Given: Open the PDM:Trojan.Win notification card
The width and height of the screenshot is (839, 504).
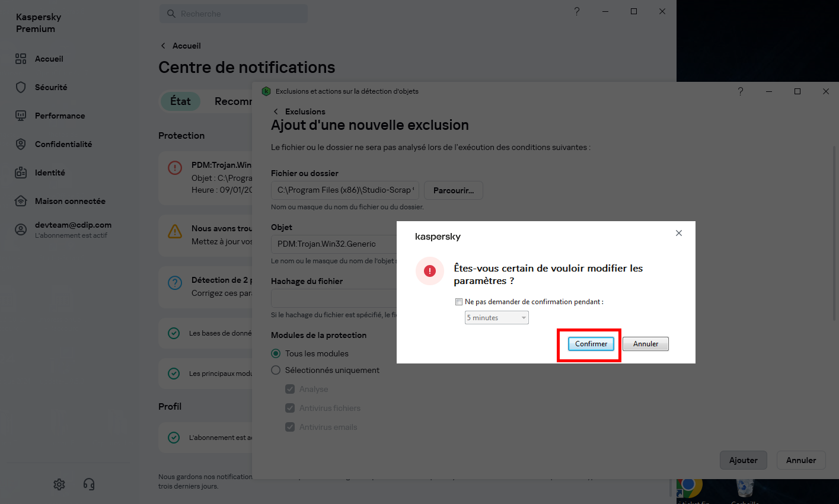Looking at the screenshot, I should (206, 178).
